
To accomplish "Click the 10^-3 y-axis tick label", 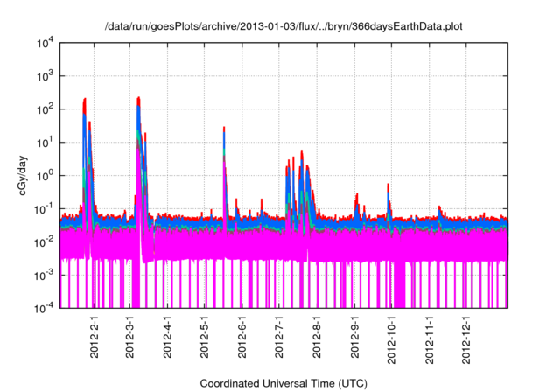I will (44, 276).
